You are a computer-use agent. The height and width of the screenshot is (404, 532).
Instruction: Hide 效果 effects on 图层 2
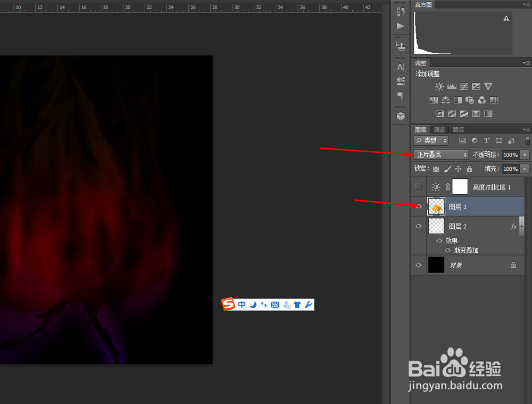point(439,241)
